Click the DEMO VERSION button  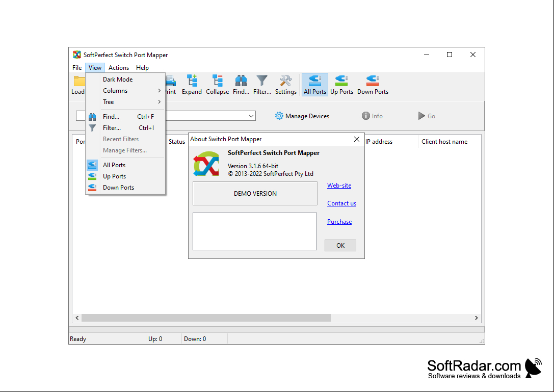pos(255,194)
